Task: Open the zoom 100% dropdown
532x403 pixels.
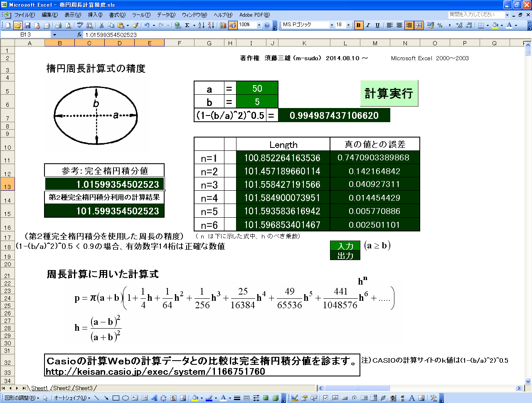Action: pos(259,25)
